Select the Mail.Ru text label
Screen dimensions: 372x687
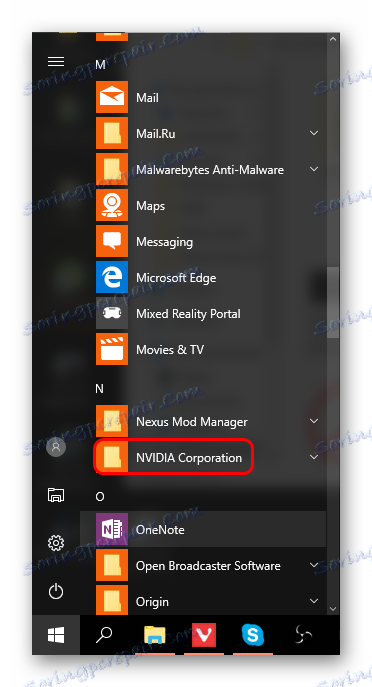(x=156, y=134)
